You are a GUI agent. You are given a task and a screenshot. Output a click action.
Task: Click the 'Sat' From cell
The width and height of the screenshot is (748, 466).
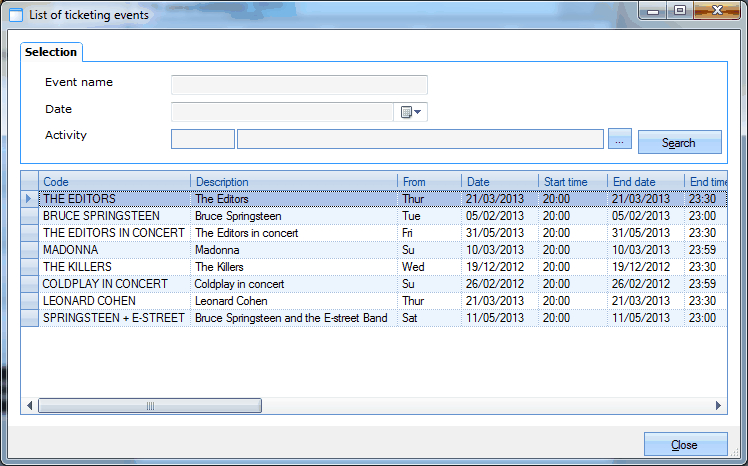[429, 318]
